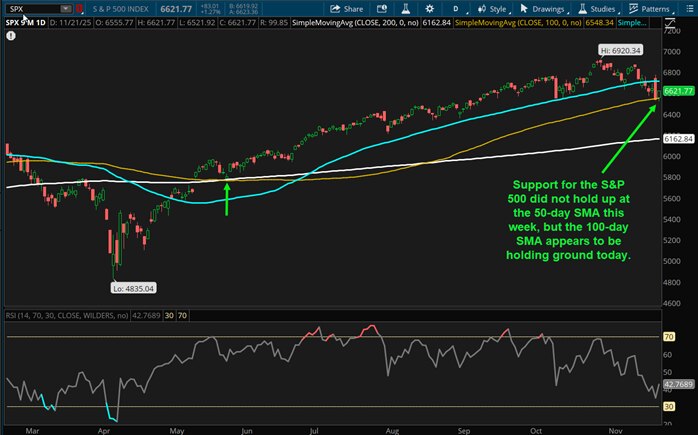Click the RSI 70 level box in header

click(x=183, y=315)
